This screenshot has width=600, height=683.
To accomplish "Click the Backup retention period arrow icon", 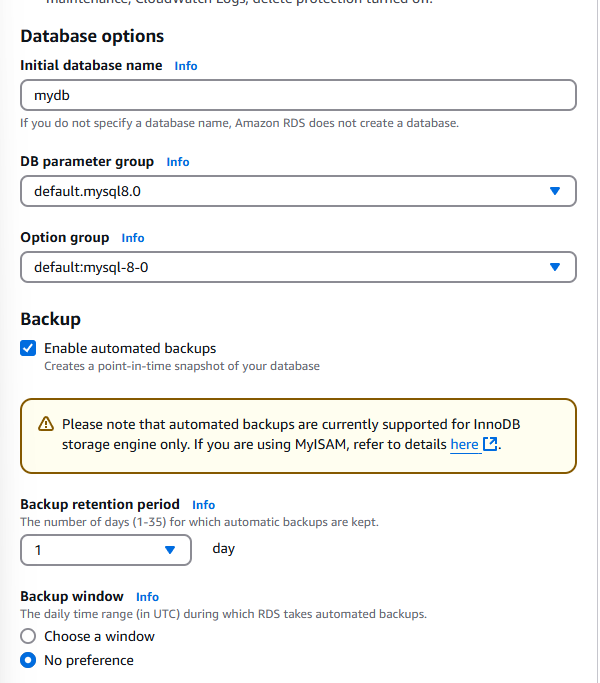I will tap(170, 549).
